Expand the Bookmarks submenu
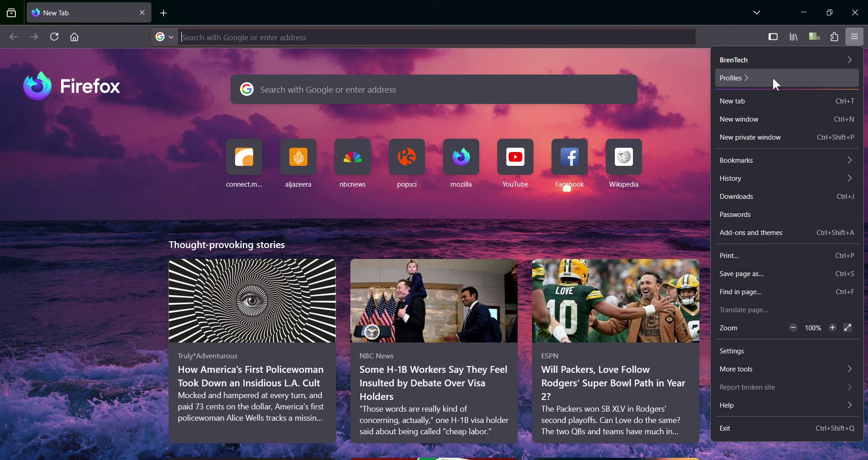 (787, 160)
